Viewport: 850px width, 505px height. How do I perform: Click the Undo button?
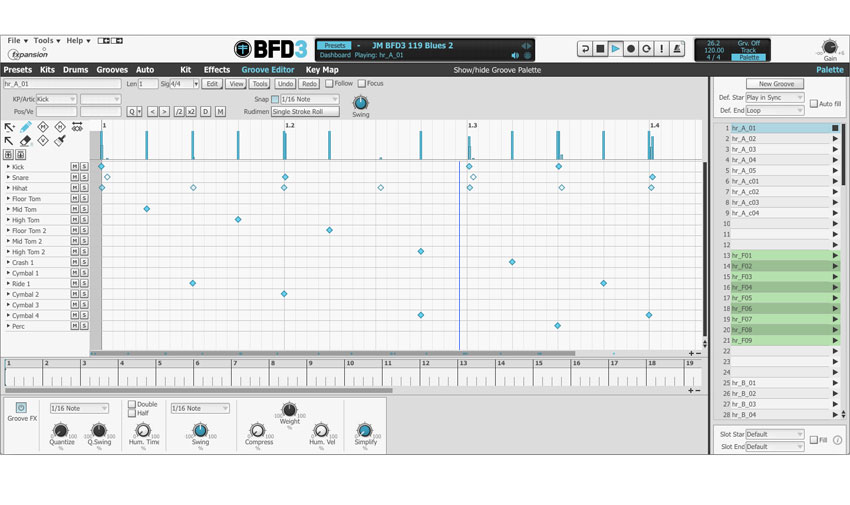[x=285, y=84]
